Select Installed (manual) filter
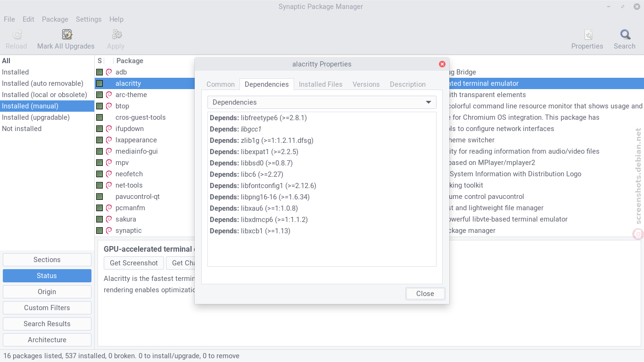This screenshot has height=362, width=644. [47, 106]
